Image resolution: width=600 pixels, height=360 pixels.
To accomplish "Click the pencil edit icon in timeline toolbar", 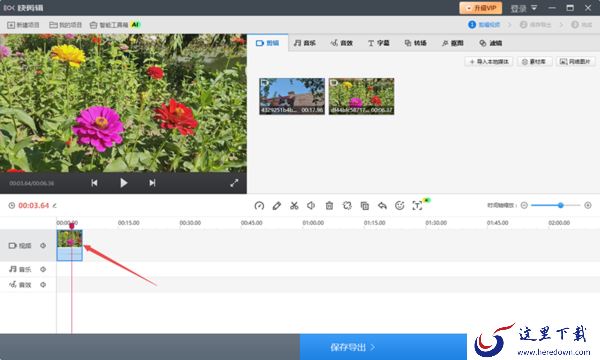I will pos(277,206).
